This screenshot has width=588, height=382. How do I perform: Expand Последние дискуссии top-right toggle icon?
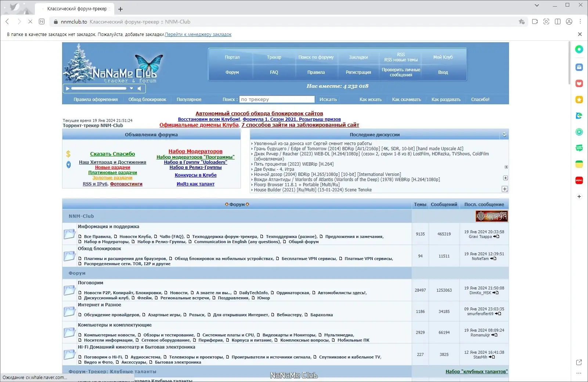pos(504,135)
